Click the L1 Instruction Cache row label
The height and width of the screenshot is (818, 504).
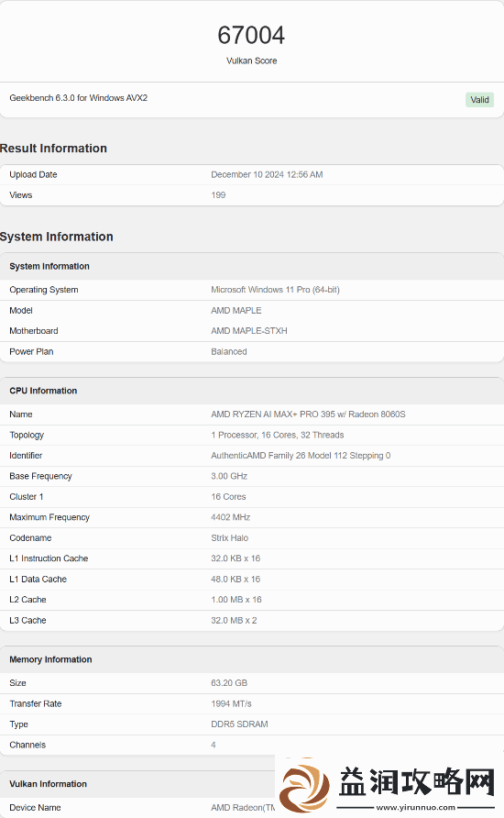(x=49, y=558)
